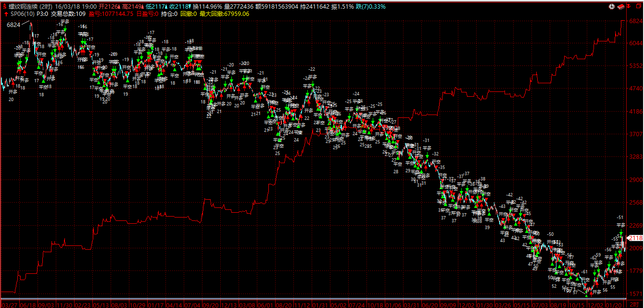Image resolution: width=644 pixels, height=308 pixels.
Task: Click the restore window icon in the top-right corner
Action: 639,7
